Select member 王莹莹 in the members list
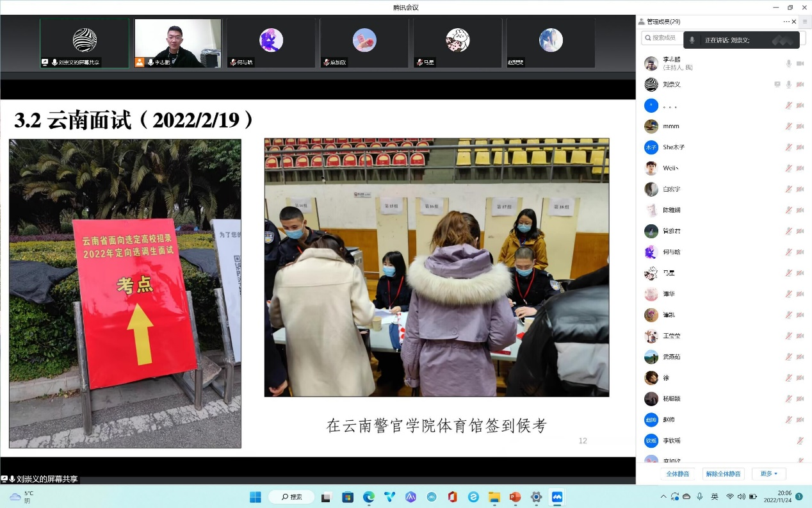This screenshot has height=508, width=812. point(671,336)
